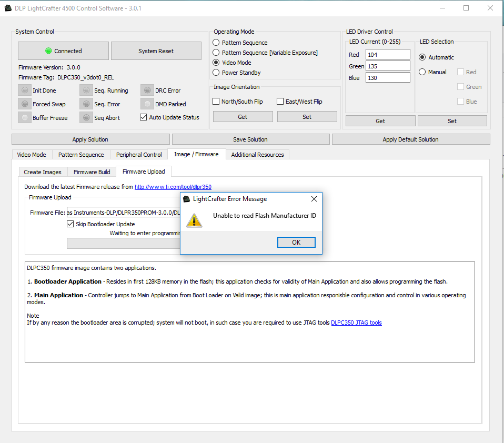This screenshot has width=504, height=443.
Task: Toggle Skip Bootloader Update checkbox
Action: coord(70,224)
